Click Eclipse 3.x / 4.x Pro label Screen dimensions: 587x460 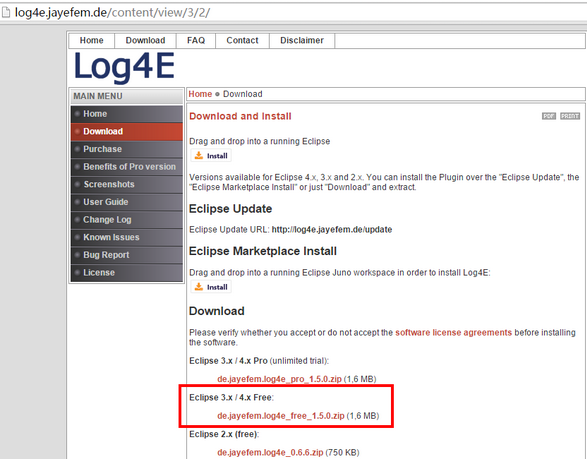[228, 361]
